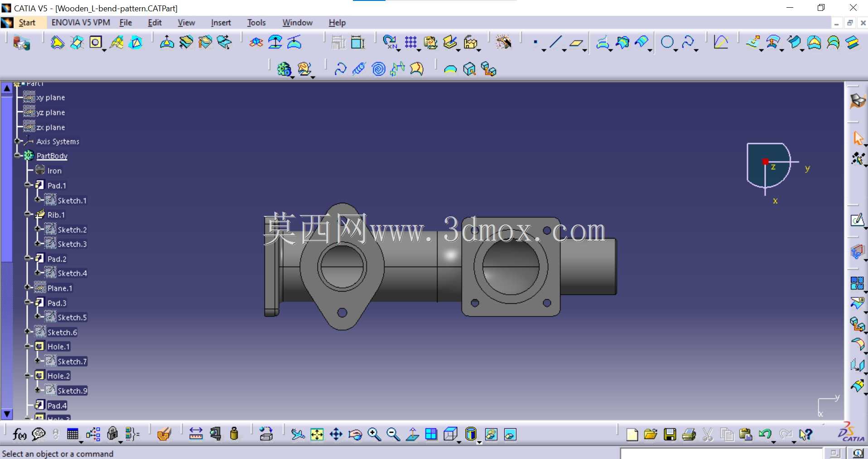Viewport: 868px width, 459px height.
Task: Select the xy plane entry
Action: tap(51, 97)
